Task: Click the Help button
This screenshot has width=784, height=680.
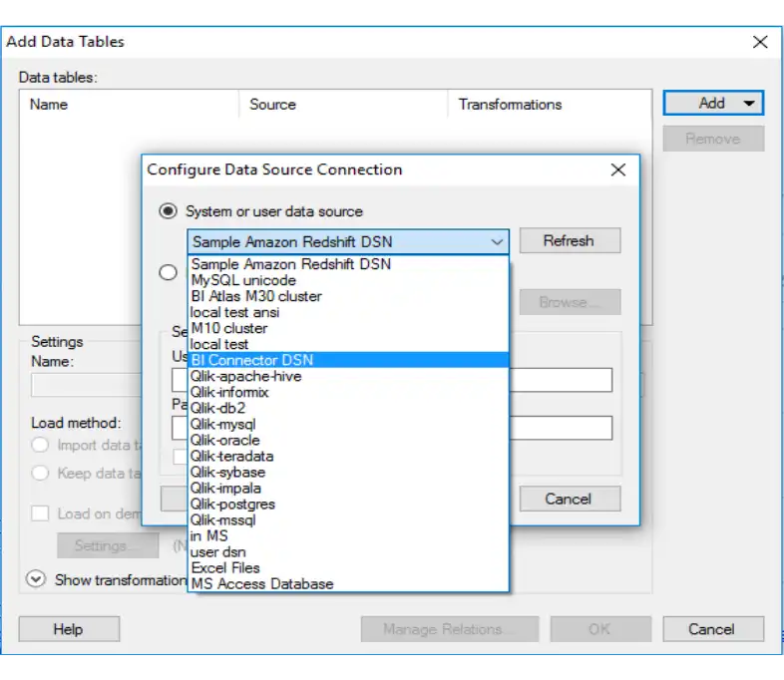Action: click(68, 629)
